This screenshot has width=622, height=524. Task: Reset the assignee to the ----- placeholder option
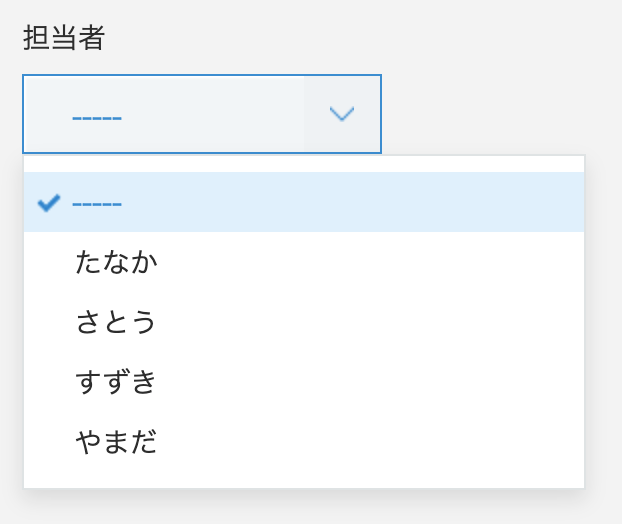97,203
